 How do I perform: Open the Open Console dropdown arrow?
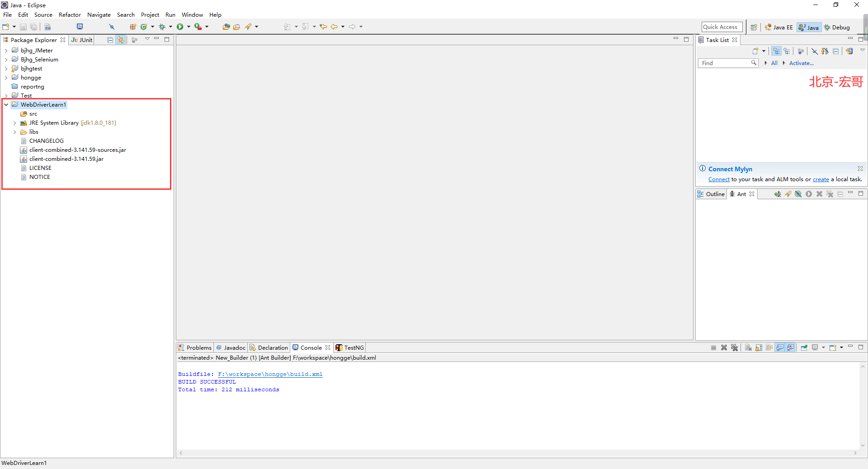click(x=841, y=347)
